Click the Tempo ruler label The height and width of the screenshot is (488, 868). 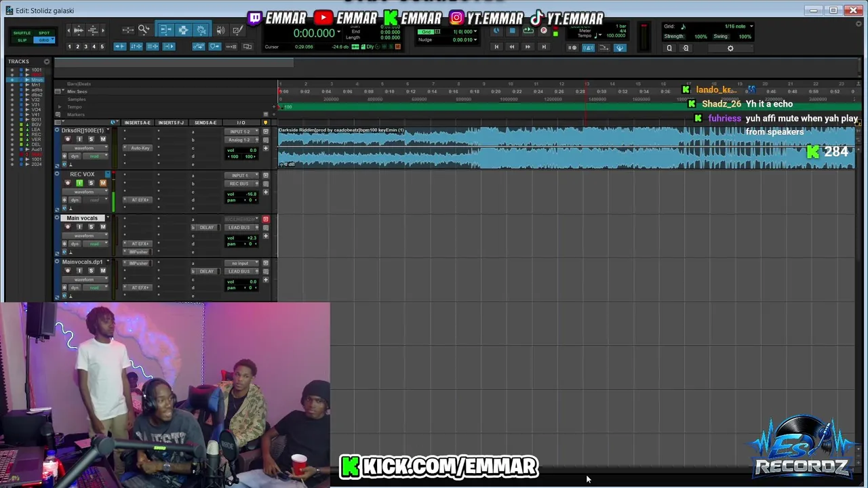tap(75, 106)
